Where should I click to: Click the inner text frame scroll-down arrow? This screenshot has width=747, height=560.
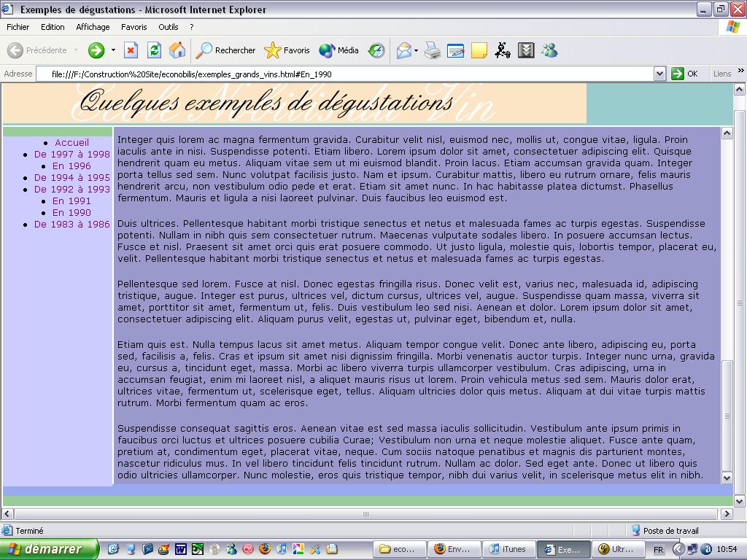pos(727,478)
